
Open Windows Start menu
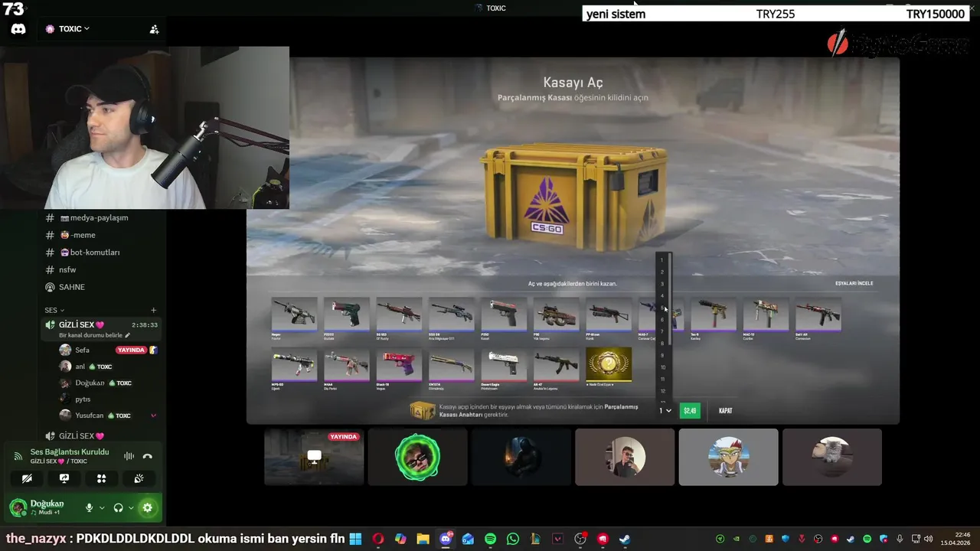[x=355, y=539]
